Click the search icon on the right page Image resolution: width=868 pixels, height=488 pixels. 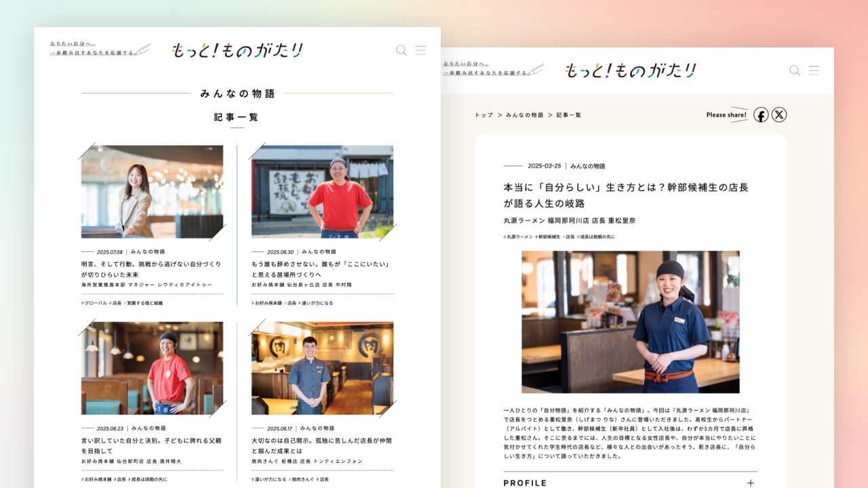(x=795, y=70)
